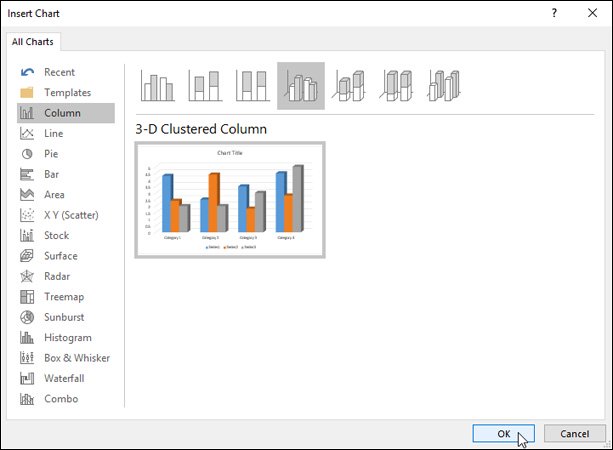Select the Clustered Column chart subtype icon

click(x=157, y=87)
